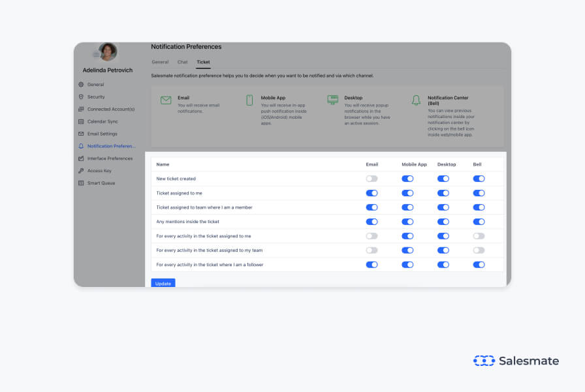The image size is (585, 392).
Task: Enable Email for activity assigned to my team
Action: (x=372, y=250)
